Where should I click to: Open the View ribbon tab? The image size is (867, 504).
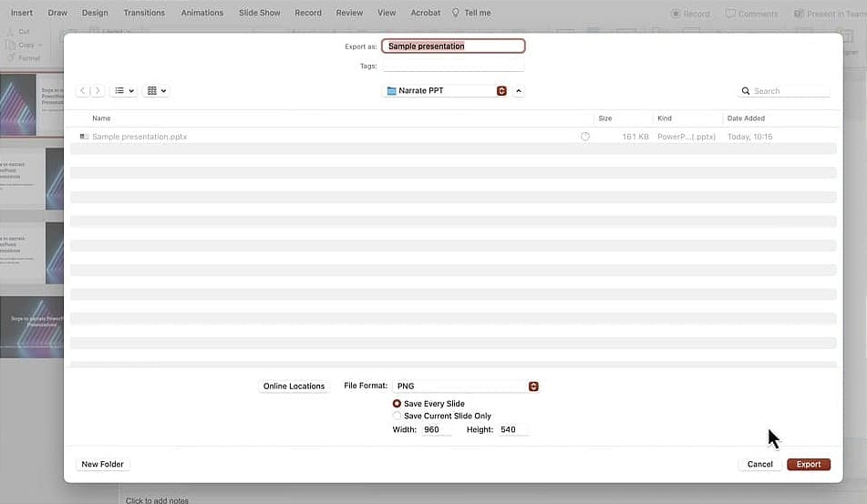pyautogui.click(x=387, y=13)
